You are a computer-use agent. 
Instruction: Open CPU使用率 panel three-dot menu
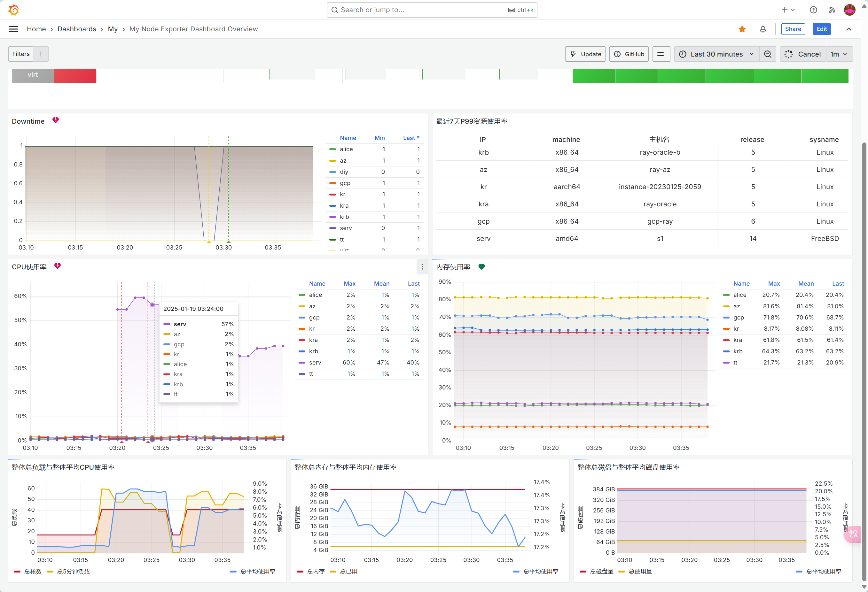tap(422, 267)
